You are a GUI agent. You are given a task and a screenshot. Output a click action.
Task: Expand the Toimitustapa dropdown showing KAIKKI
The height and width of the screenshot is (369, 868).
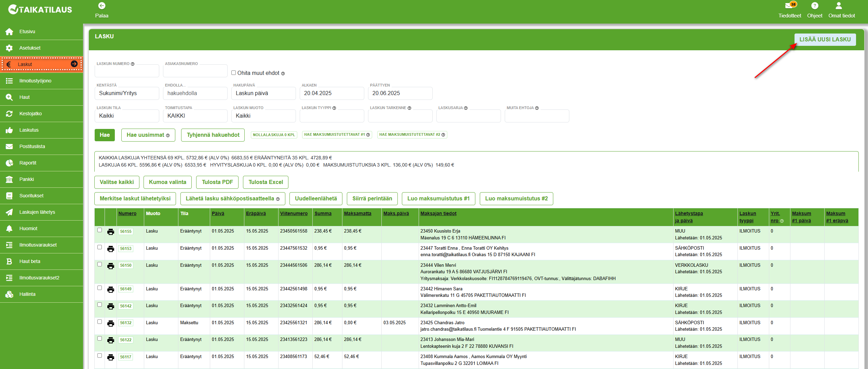[195, 116]
